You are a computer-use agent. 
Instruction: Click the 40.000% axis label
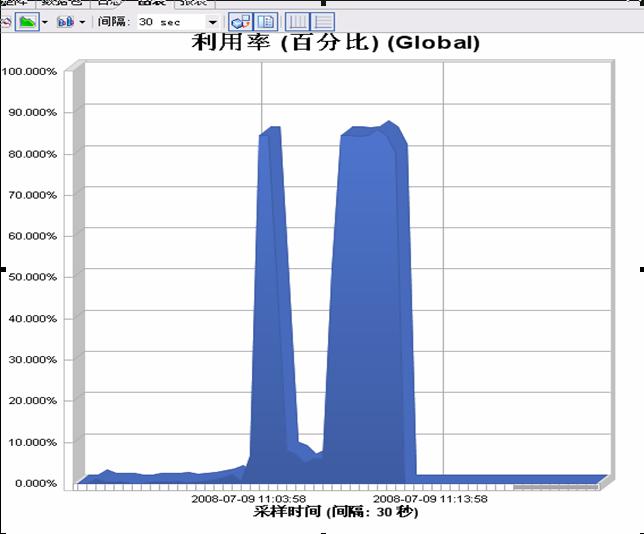click(x=32, y=318)
